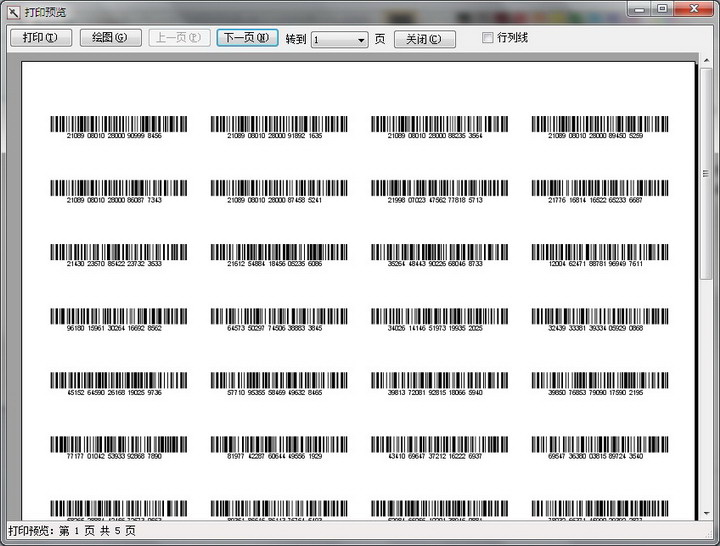Image resolution: width=720 pixels, height=546 pixels.
Task: Click the vertical scrollbar up arrow
Action: pyautogui.click(x=706, y=61)
